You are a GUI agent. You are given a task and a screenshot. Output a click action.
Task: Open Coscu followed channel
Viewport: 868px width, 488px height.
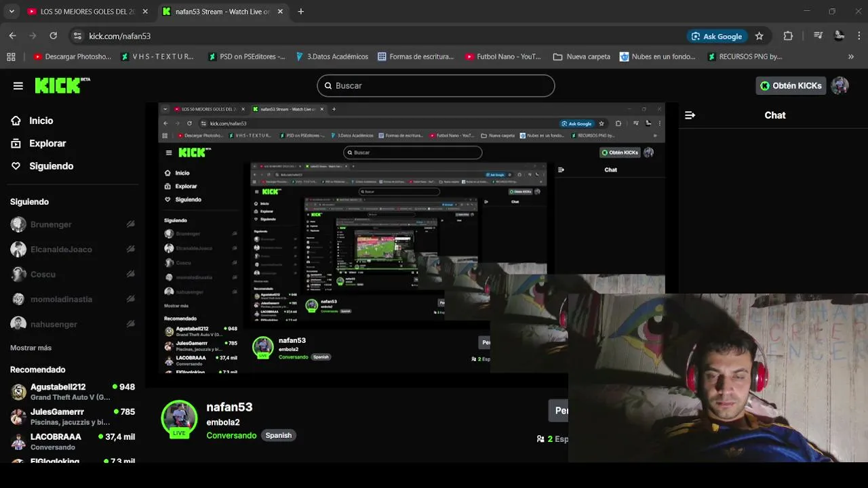coord(73,274)
